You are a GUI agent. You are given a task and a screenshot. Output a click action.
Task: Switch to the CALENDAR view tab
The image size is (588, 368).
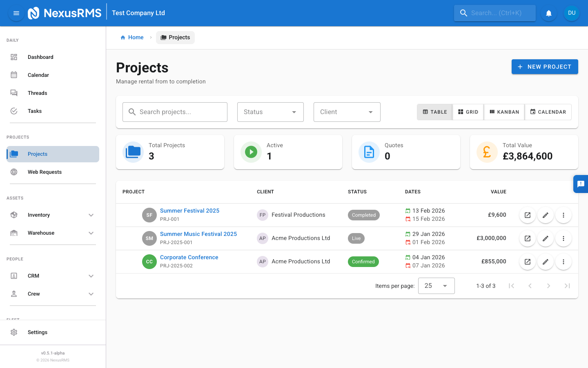click(548, 112)
